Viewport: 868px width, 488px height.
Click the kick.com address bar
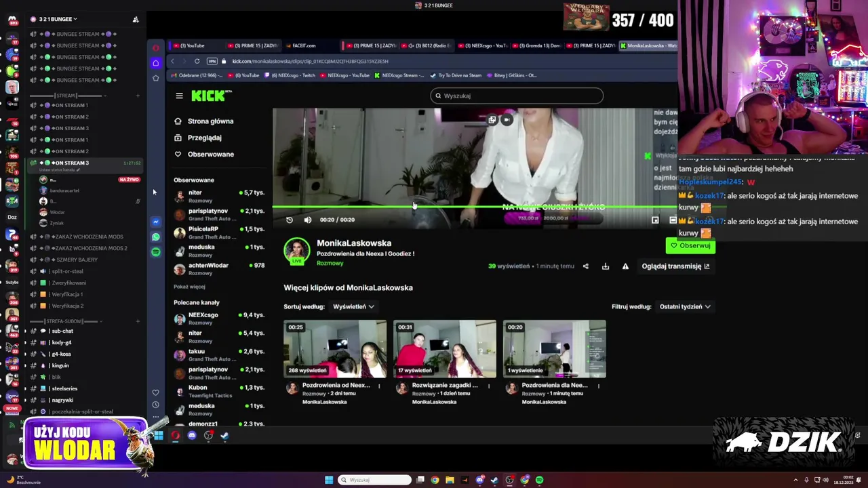[311, 61]
